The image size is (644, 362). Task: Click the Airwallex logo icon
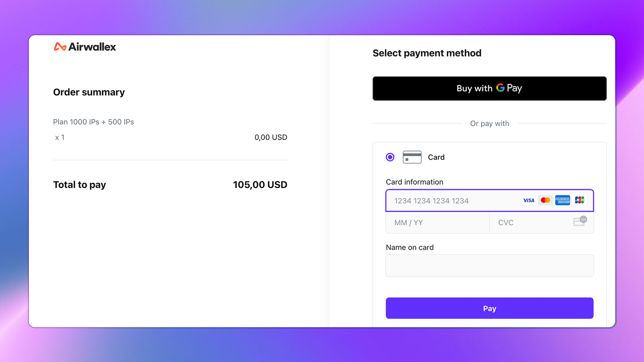(60, 47)
